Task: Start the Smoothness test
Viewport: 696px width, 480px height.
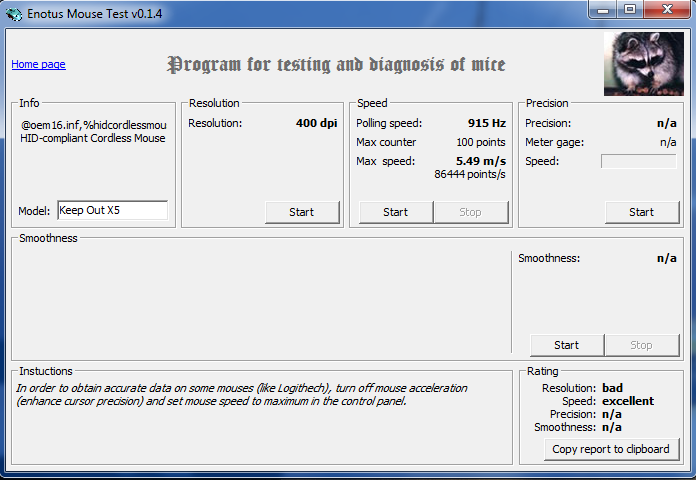Action: (567, 345)
